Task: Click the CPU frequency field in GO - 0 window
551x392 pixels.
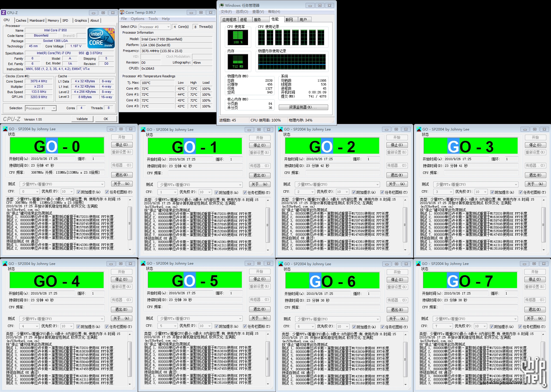Action: (67, 173)
